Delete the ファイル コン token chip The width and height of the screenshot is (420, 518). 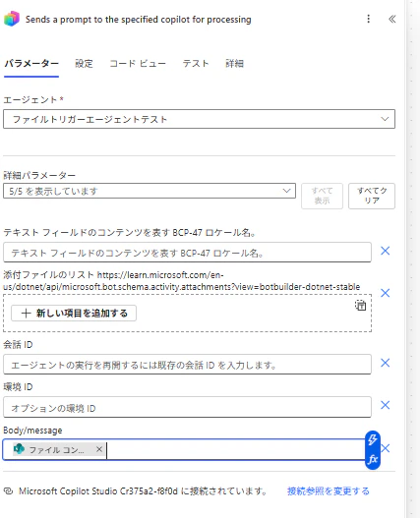click(x=99, y=449)
